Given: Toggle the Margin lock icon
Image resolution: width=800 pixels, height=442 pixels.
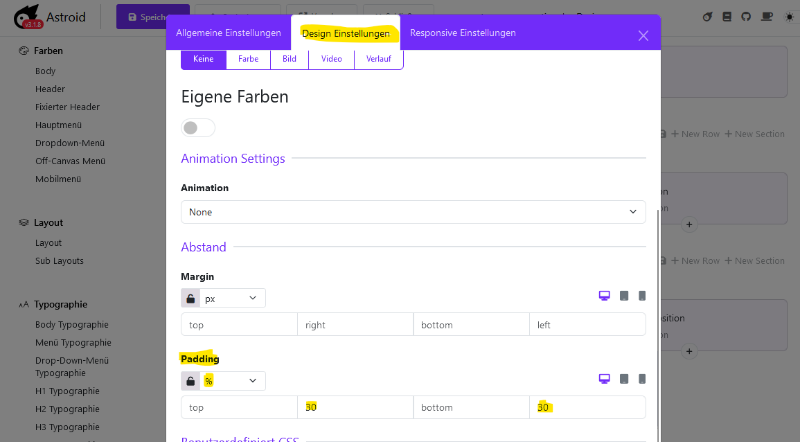Looking at the screenshot, I should pyautogui.click(x=190, y=298).
